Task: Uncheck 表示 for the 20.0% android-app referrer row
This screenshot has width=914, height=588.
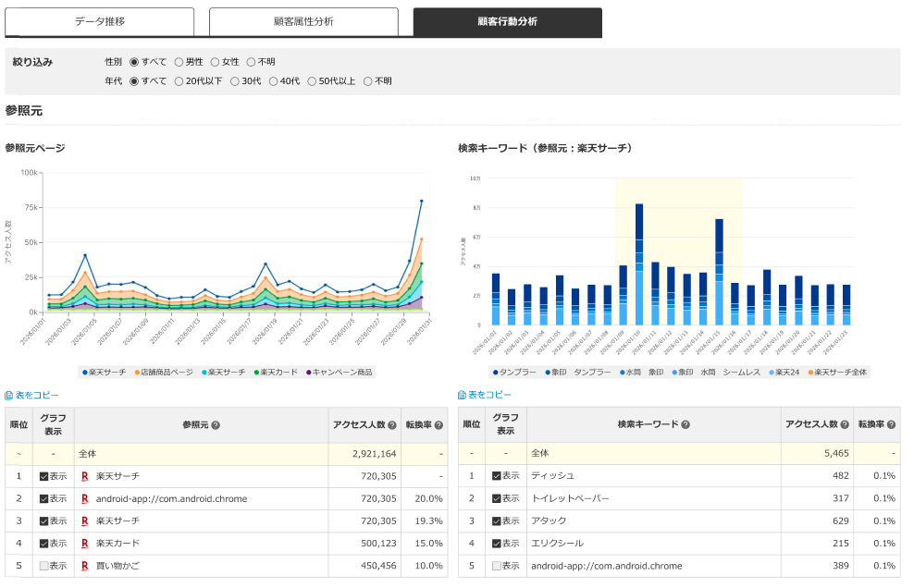Action: tap(43, 499)
